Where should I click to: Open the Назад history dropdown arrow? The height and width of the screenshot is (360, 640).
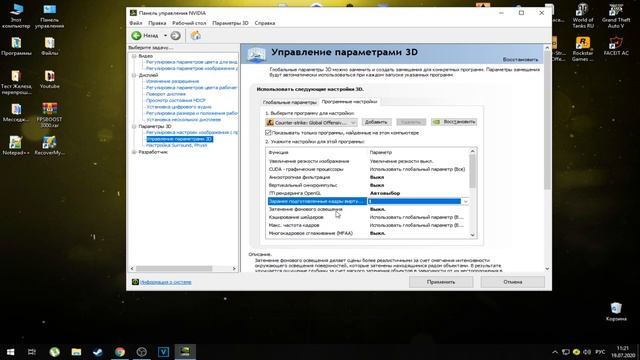pos(165,36)
